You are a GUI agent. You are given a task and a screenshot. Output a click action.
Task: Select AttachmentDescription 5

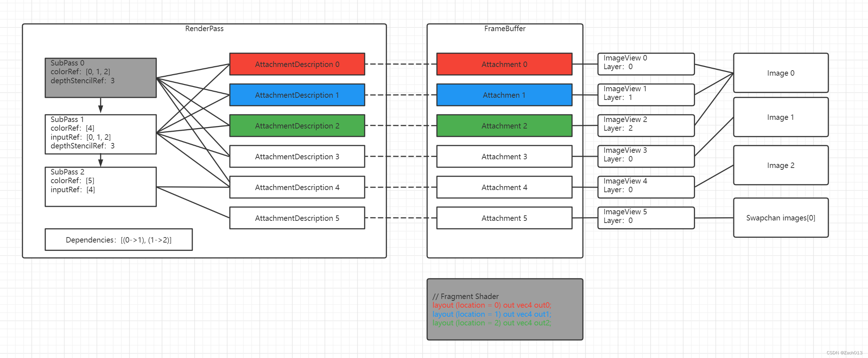coord(297,218)
